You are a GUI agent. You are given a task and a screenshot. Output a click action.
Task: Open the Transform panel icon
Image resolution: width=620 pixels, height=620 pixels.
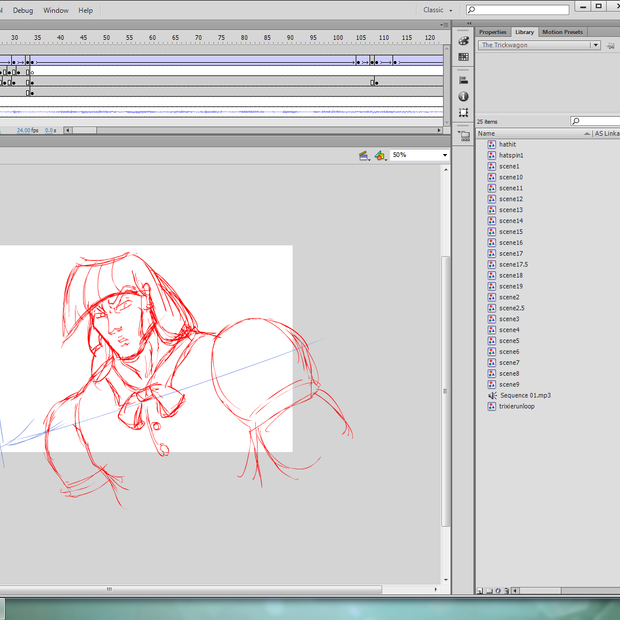[464, 113]
